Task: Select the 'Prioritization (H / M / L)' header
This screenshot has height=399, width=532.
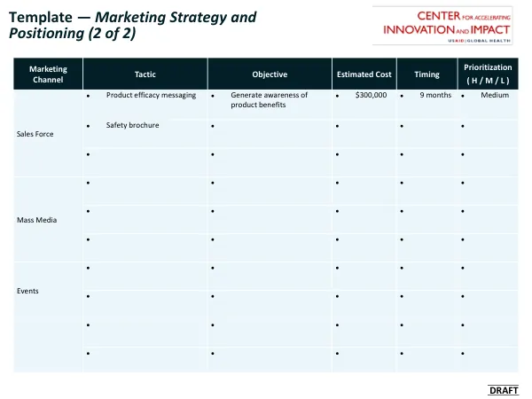Action: tap(488, 74)
